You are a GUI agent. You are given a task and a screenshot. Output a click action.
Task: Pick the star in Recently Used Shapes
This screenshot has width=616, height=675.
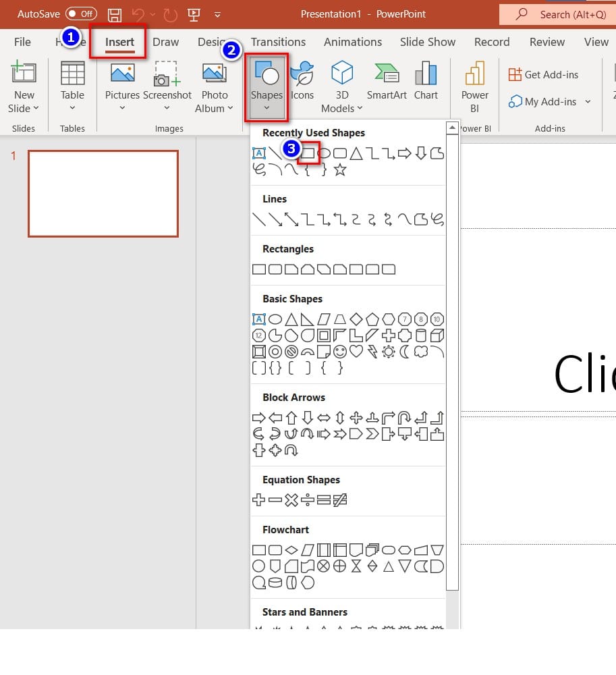tap(340, 170)
